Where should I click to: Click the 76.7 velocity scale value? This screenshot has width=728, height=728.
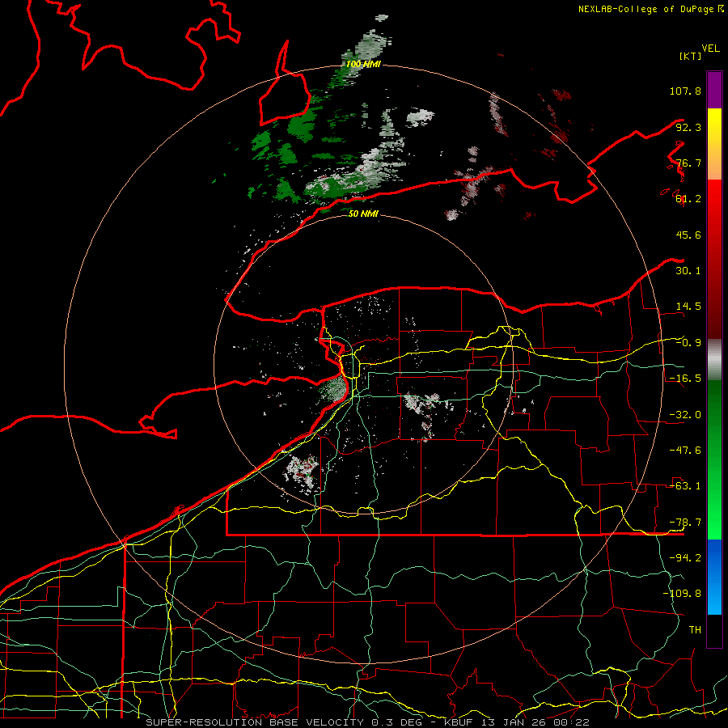[688, 163]
